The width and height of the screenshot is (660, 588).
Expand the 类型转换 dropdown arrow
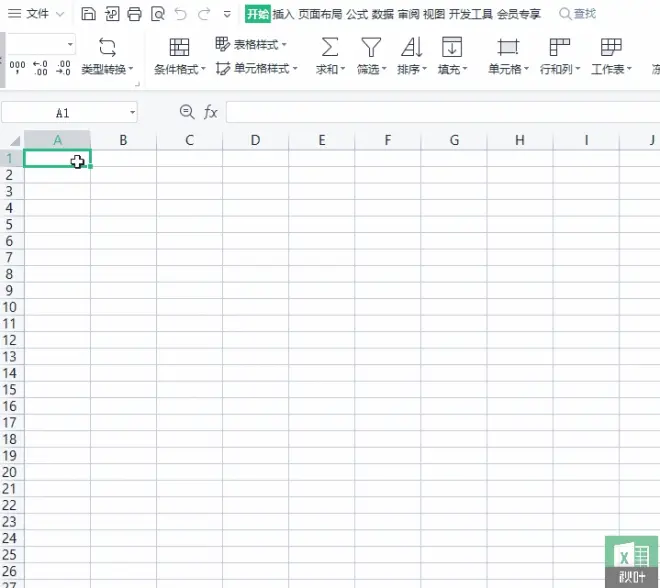click(131, 69)
